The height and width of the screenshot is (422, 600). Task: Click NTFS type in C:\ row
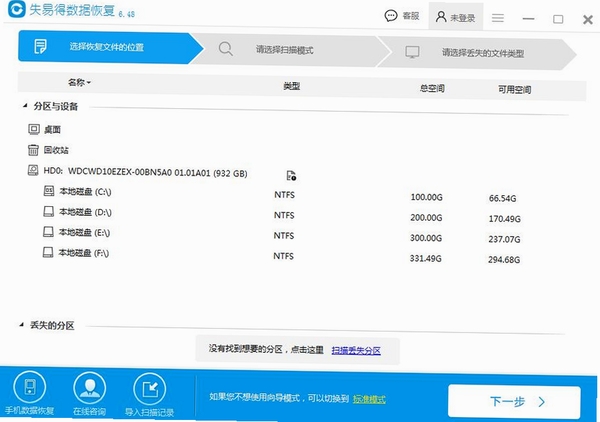coord(284,195)
